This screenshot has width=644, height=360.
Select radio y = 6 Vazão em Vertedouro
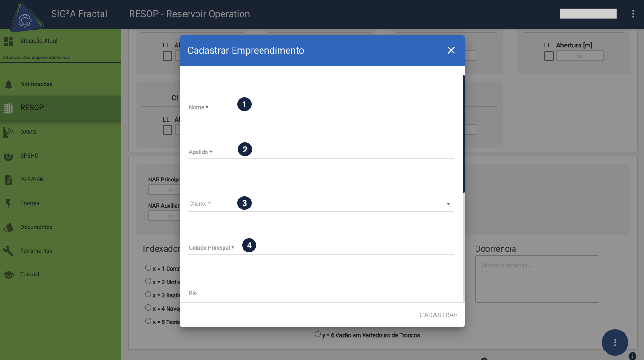(317, 334)
